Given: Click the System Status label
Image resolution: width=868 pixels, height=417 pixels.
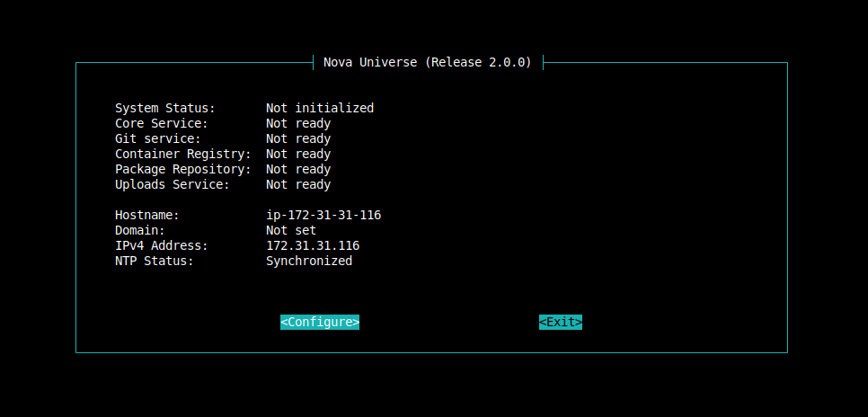Looking at the screenshot, I should [x=165, y=108].
